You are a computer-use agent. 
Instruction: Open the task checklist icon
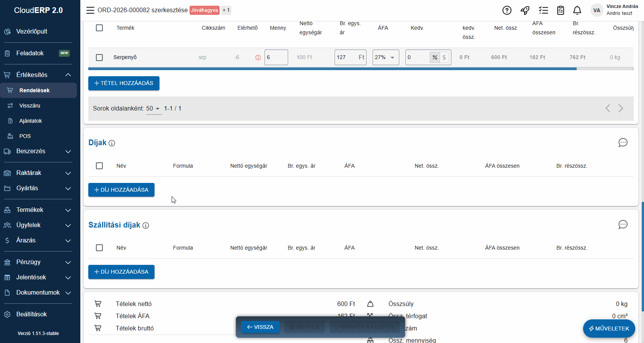543,10
